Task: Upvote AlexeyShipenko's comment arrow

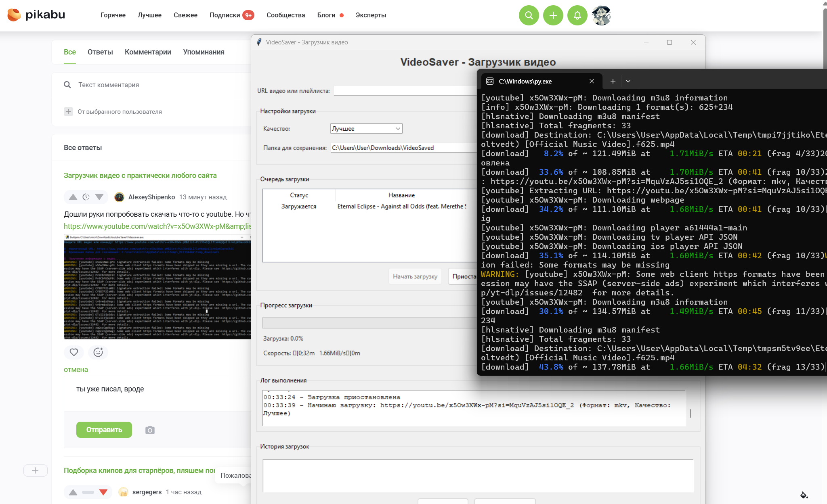Action: (x=73, y=197)
